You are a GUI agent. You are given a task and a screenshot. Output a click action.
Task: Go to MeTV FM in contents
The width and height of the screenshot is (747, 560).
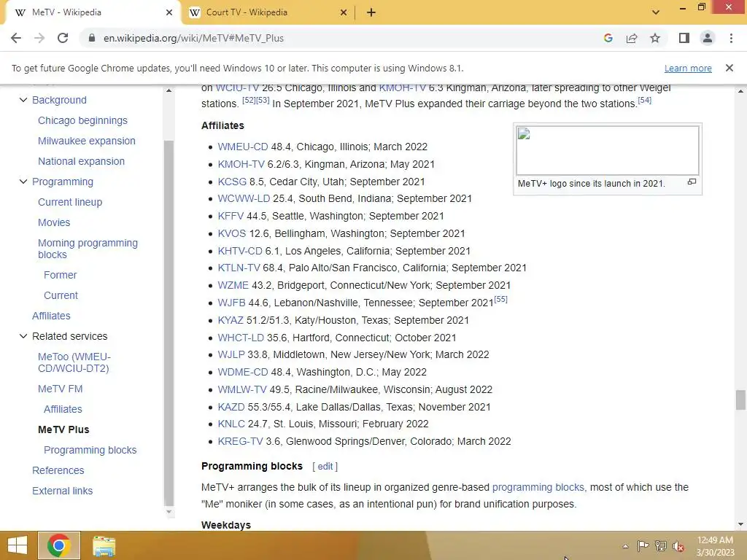(60, 389)
